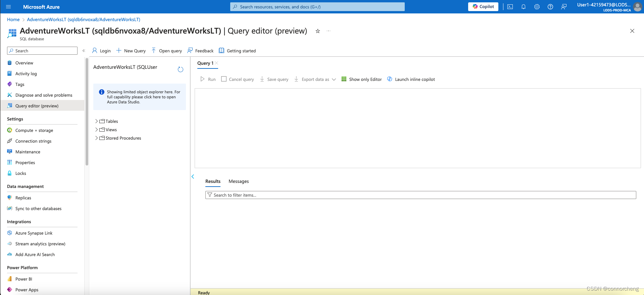
Task: Open portal settings gear
Action: pyautogui.click(x=537, y=7)
